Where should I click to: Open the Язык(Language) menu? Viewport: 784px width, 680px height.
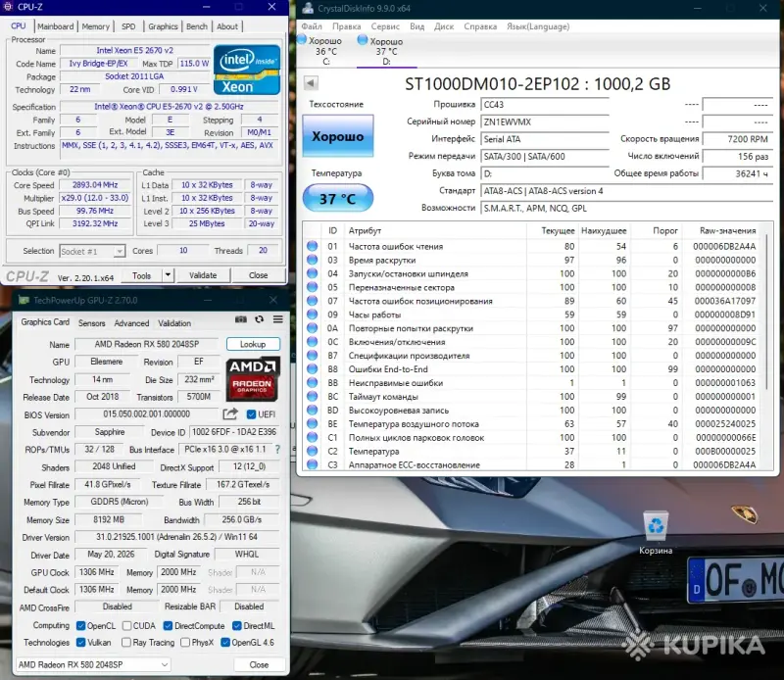pos(538,26)
